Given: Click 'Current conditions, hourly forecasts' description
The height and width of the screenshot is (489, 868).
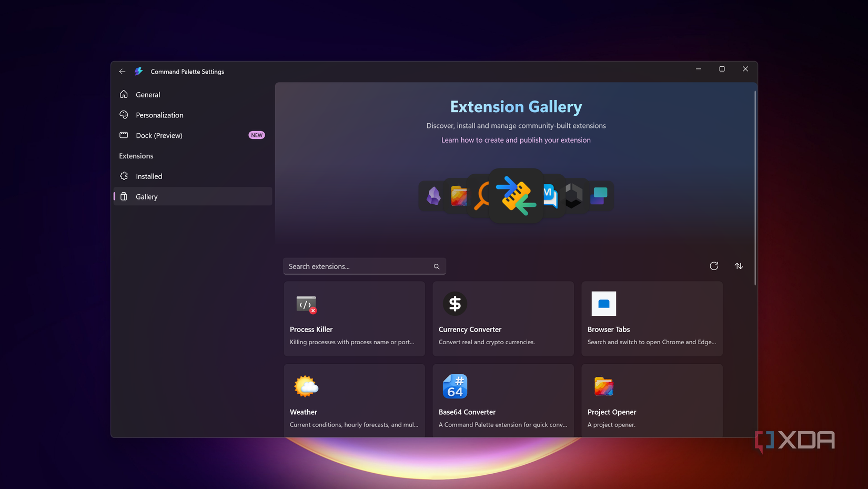Looking at the screenshot, I should 354,425.
